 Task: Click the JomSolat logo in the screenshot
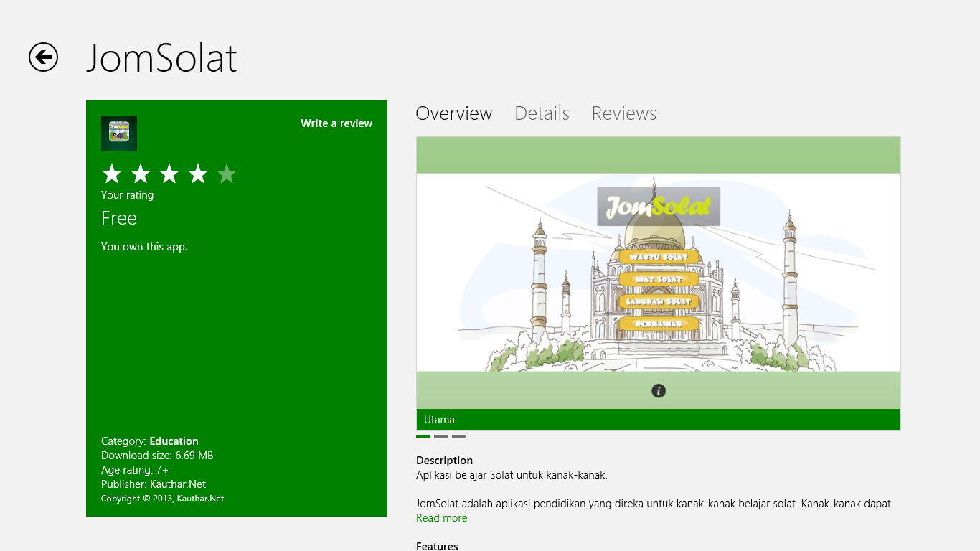pyautogui.click(x=659, y=207)
